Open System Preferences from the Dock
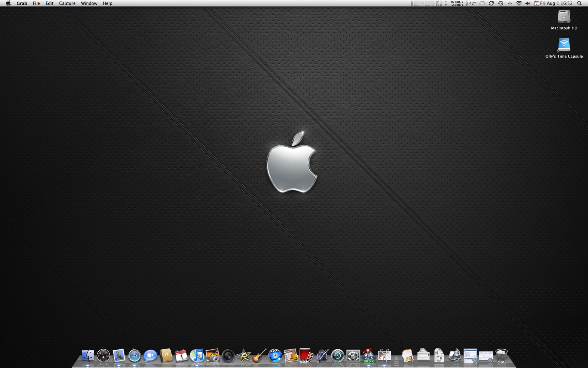The image size is (588, 368). 353,357
